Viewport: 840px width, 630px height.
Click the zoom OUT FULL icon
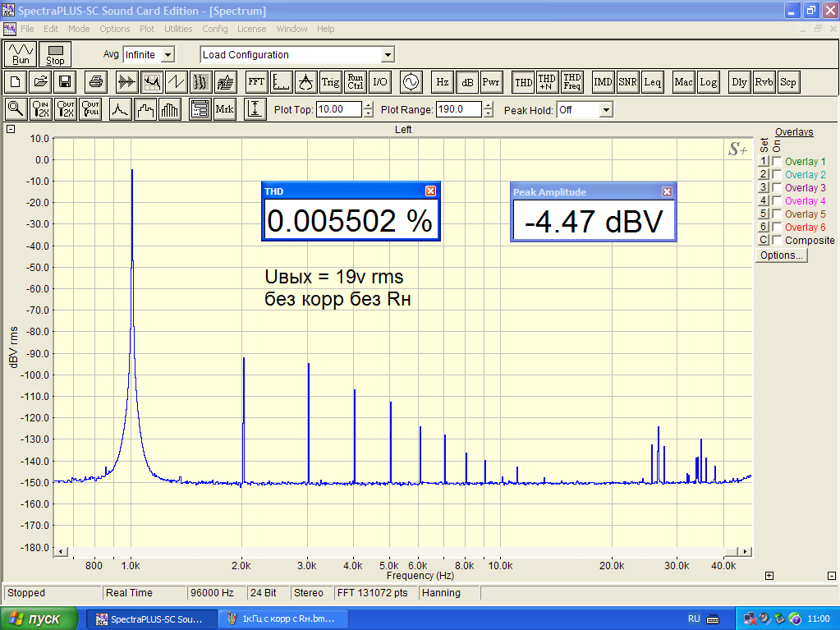tap(90, 109)
